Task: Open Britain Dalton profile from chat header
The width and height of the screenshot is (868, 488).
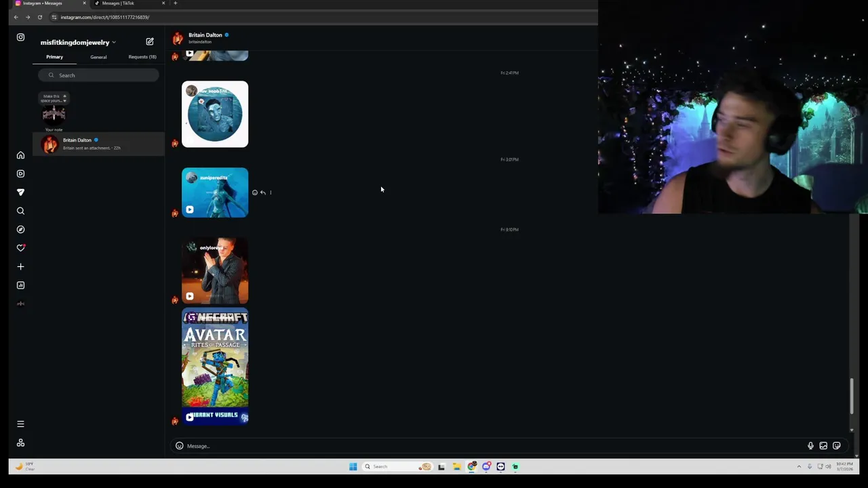Action: click(205, 35)
